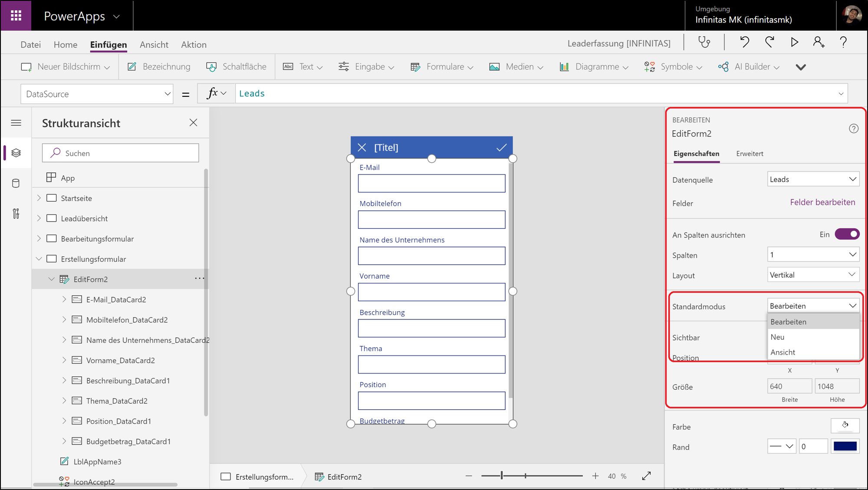Insert a Schaltfläche button

click(237, 66)
